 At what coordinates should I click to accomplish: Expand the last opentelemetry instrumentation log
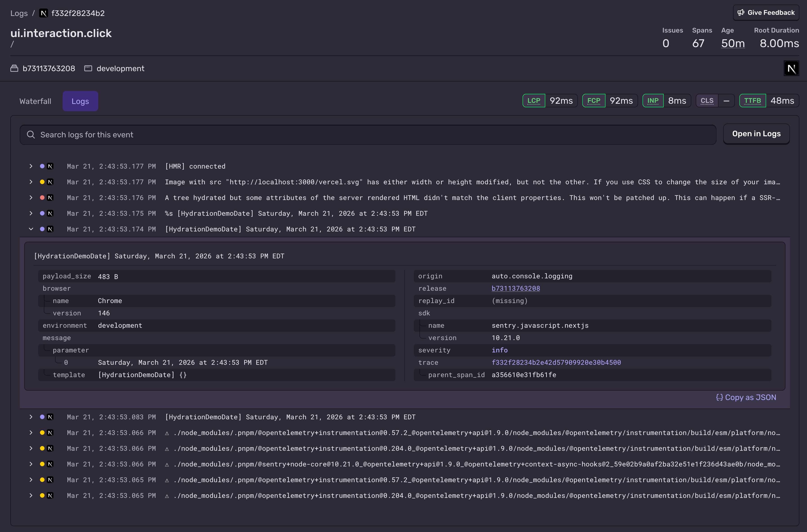[x=31, y=495]
